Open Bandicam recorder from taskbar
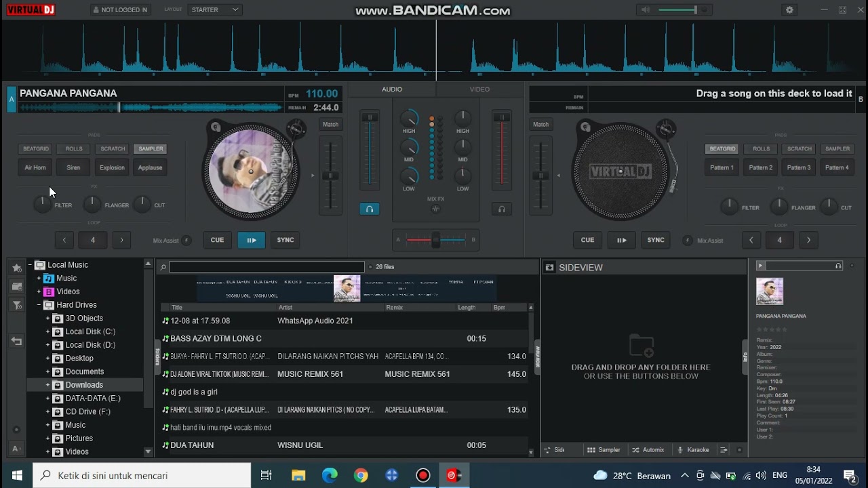This screenshot has height=488, width=868. (x=423, y=476)
